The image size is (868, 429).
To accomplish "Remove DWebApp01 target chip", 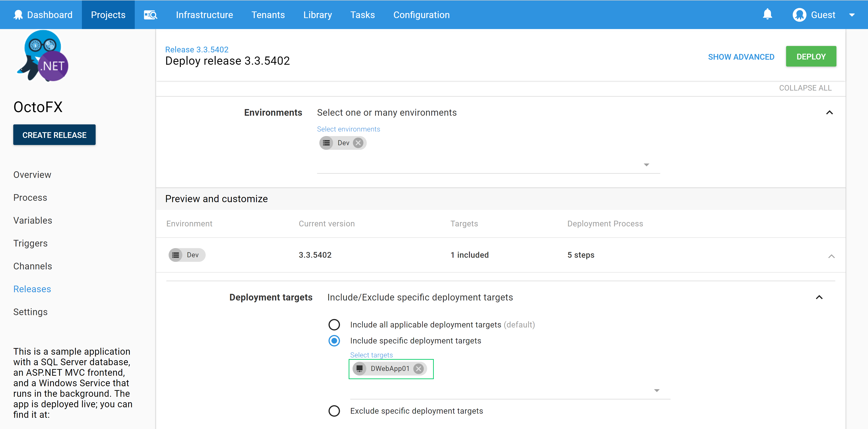I will pos(418,368).
